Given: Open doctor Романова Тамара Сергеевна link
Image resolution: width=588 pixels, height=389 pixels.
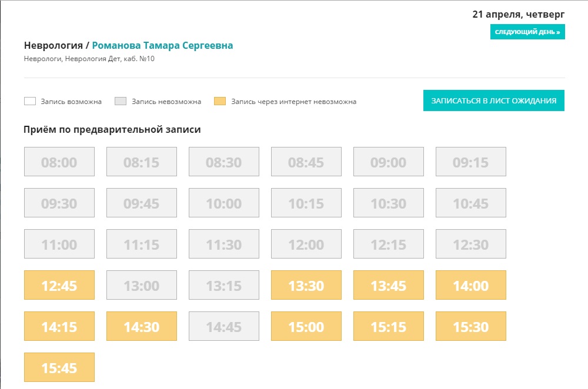Looking at the screenshot, I should click(162, 45).
